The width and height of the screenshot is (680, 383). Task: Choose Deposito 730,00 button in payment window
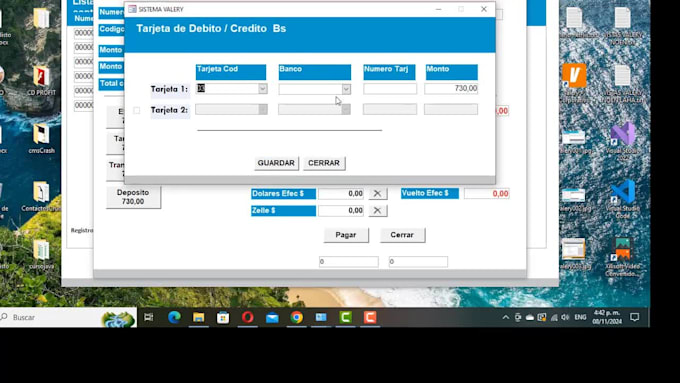click(133, 197)
